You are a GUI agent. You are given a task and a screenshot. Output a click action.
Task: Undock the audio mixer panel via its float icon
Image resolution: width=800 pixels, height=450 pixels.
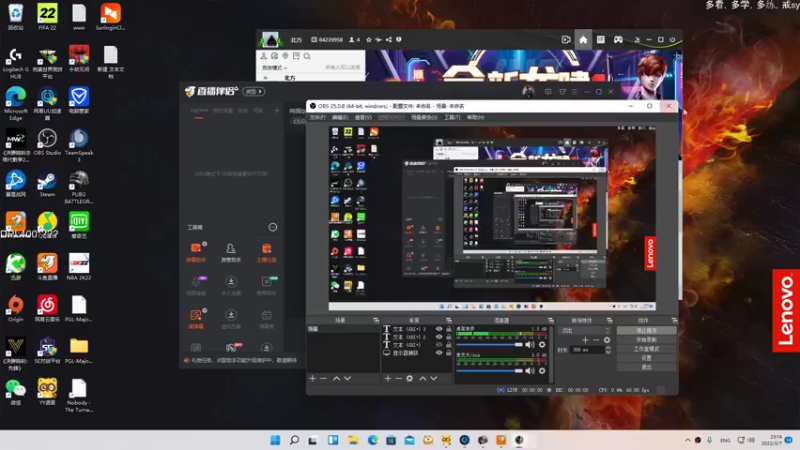coord(551,320)
